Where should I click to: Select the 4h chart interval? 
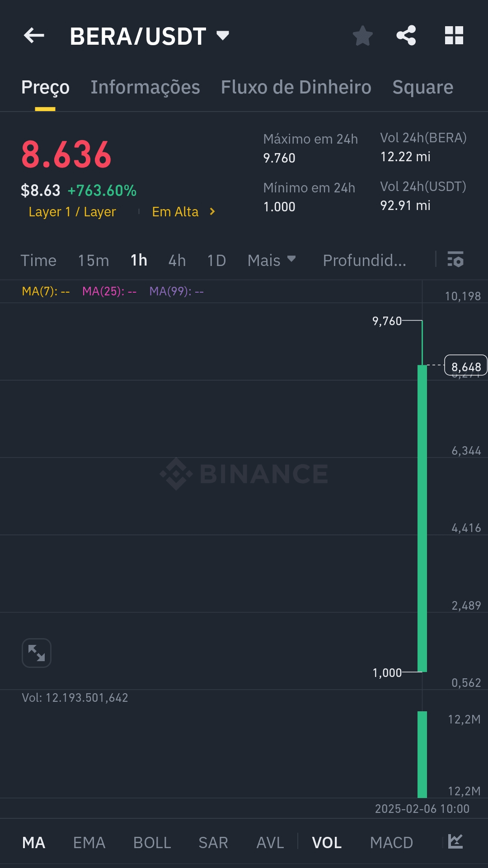click(177, 261)
